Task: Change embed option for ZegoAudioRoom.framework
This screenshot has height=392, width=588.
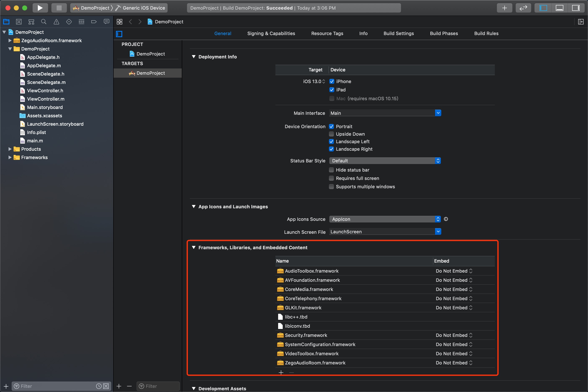Action: pyautogui.click(x=454, y=363)
